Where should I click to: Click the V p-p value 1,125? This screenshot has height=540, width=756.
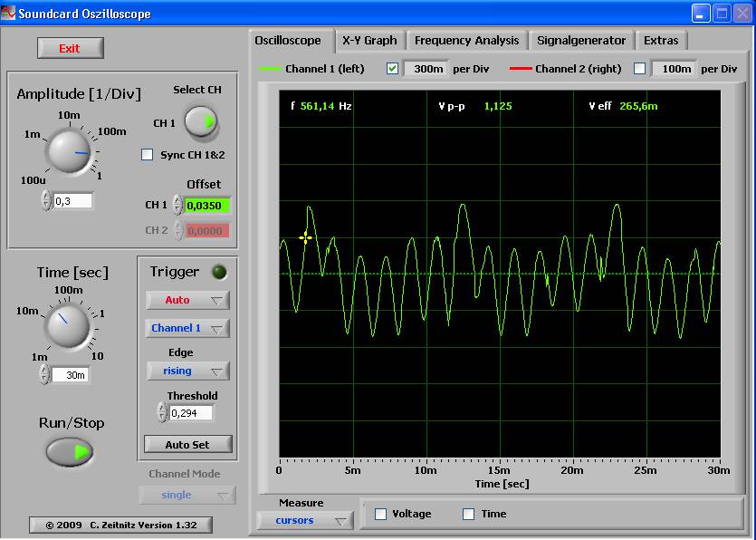pyautogui.click(x=498, y=106)
